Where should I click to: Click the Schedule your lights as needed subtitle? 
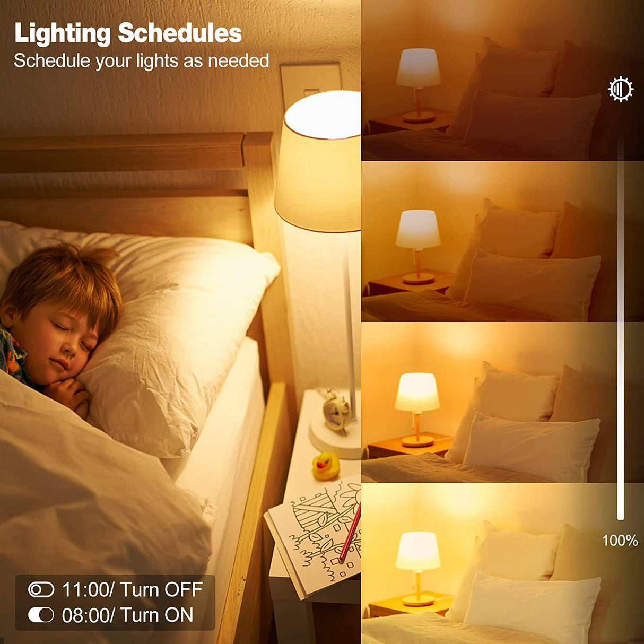pyautogui.click(x=141, y=61)
